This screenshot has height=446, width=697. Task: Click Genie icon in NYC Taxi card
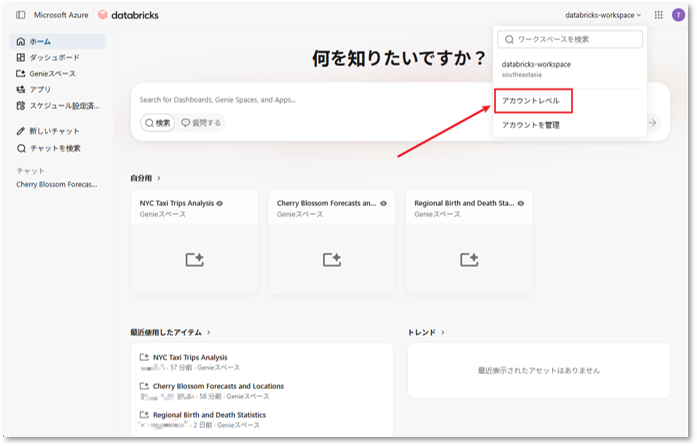(x=195, y=259)
